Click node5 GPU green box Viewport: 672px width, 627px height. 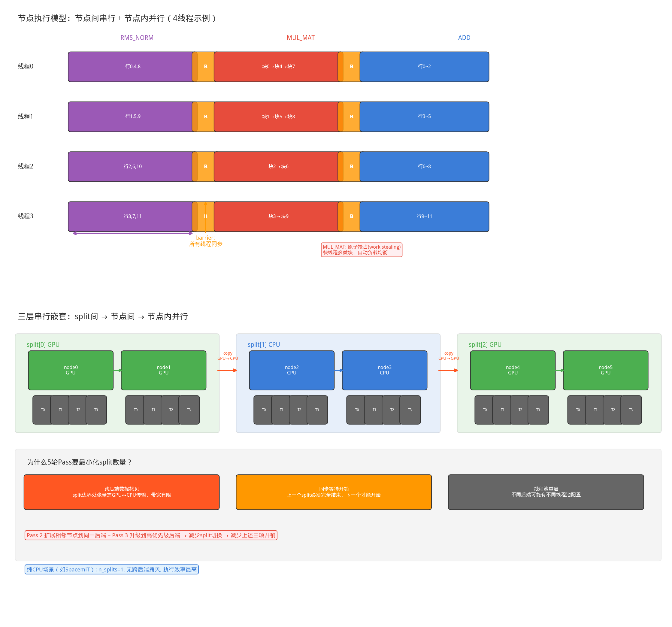(605, 370)
